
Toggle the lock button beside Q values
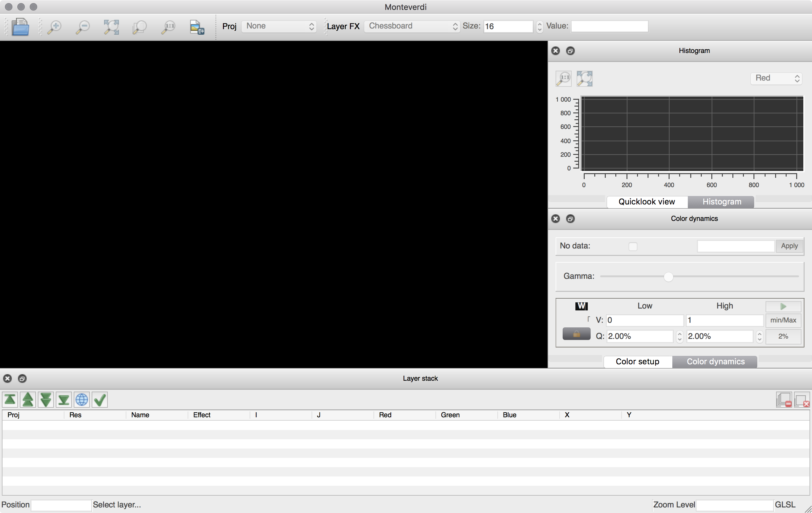tap(576, 334)
